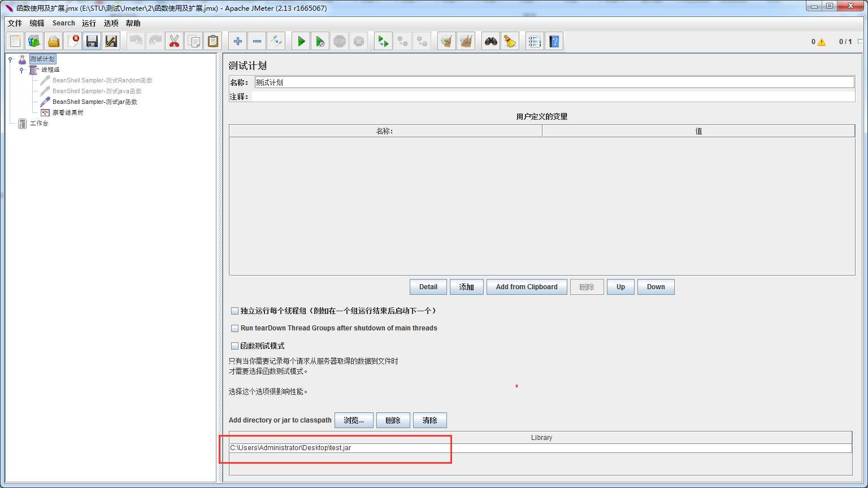Viewport: 868px width, 488px height.
Task: Select the 线程组 tree node
Action: click(x=50, y=70)
